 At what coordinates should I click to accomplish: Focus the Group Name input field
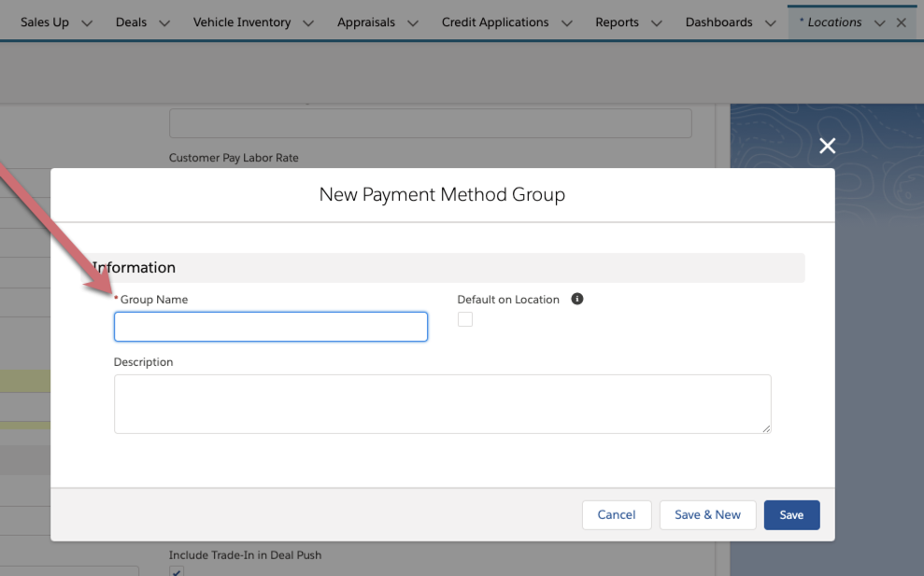point(271,327)
